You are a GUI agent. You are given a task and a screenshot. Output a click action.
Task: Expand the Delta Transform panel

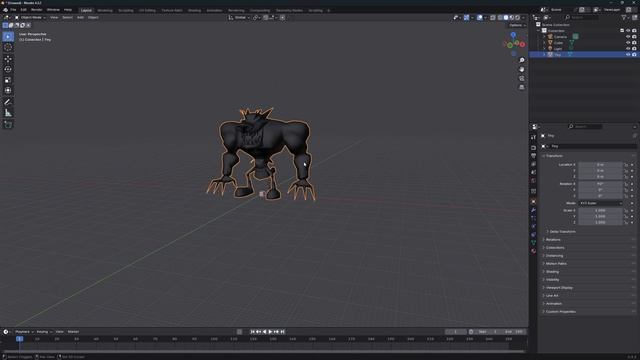[x=562, y=231]
